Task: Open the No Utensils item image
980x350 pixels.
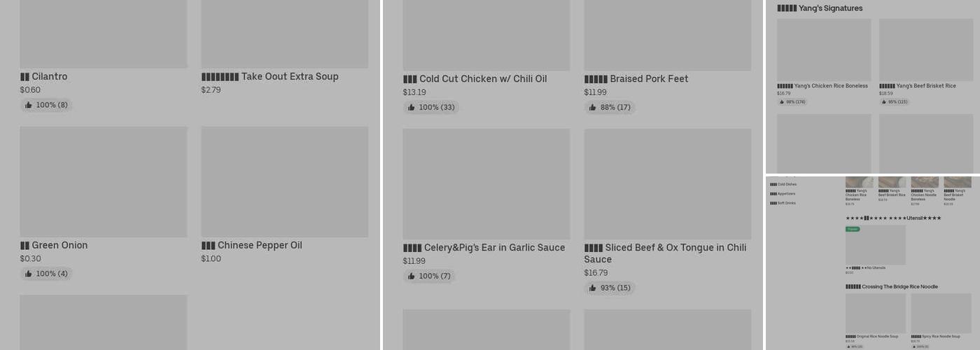Action: coord(875,245)
